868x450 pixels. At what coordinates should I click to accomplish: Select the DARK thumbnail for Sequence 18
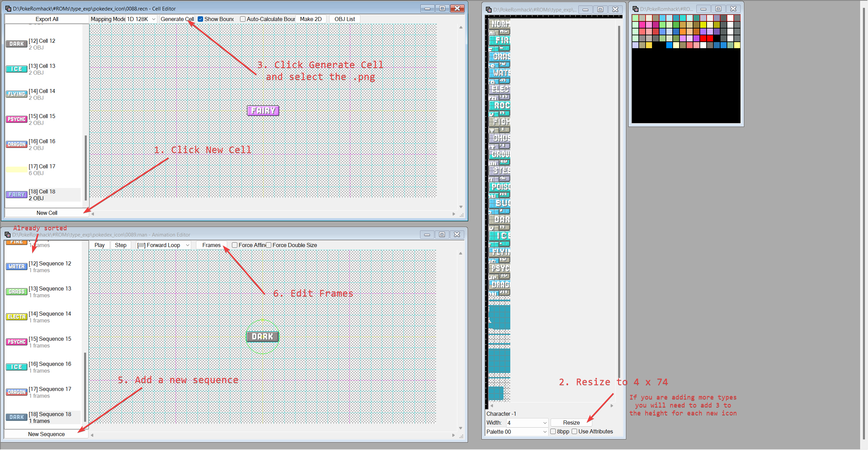coord(17,417)
